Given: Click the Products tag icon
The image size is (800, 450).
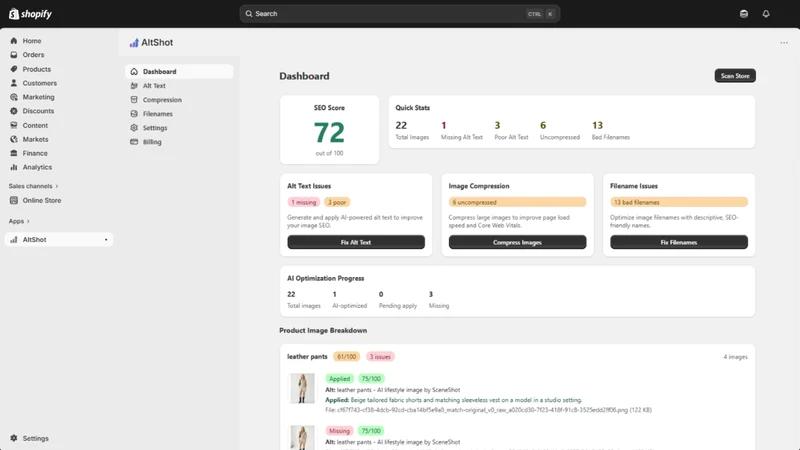Looking at the screenshot, I should tap(14, 69).
